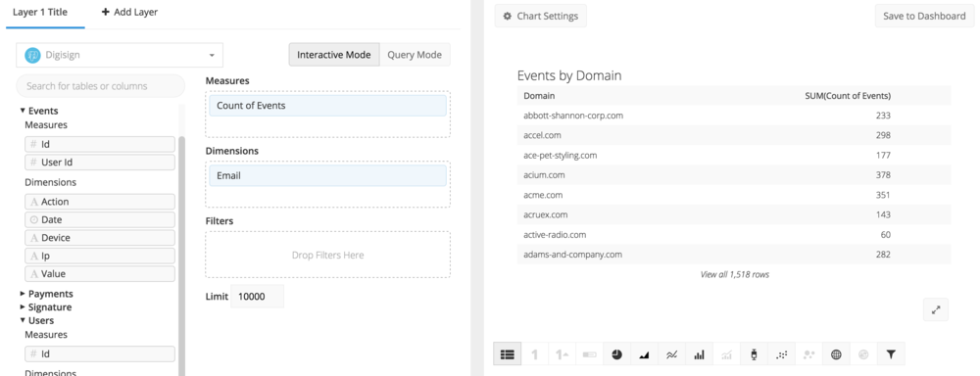Switch to Interactive Mode

point(334,55)
